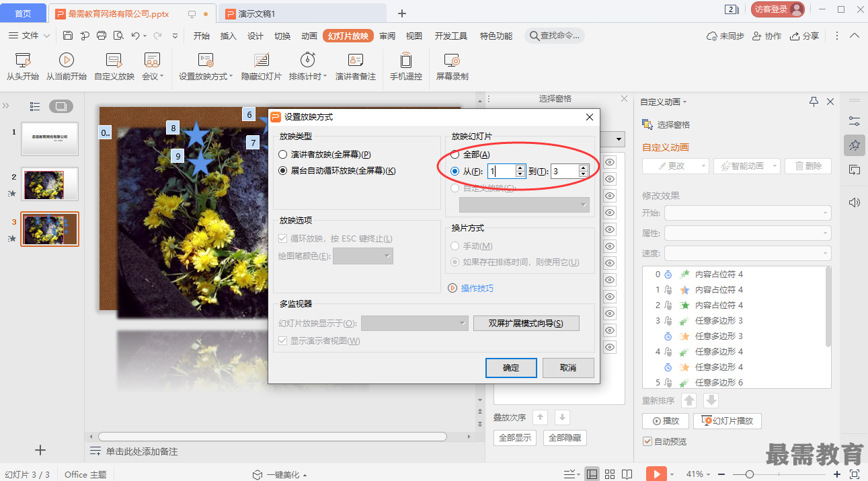868x481 pixels.
Task: Start screen recording (屏幕录制)
Action: 452,67
